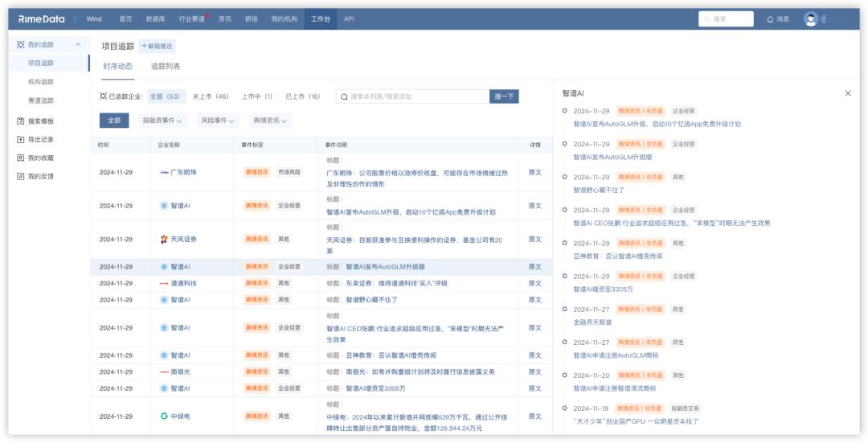This screenshot has height=443, width=868.
Task: Open panel news 智谱AI发布AutoGLM升级版
Action: click(x=612, y=157)
